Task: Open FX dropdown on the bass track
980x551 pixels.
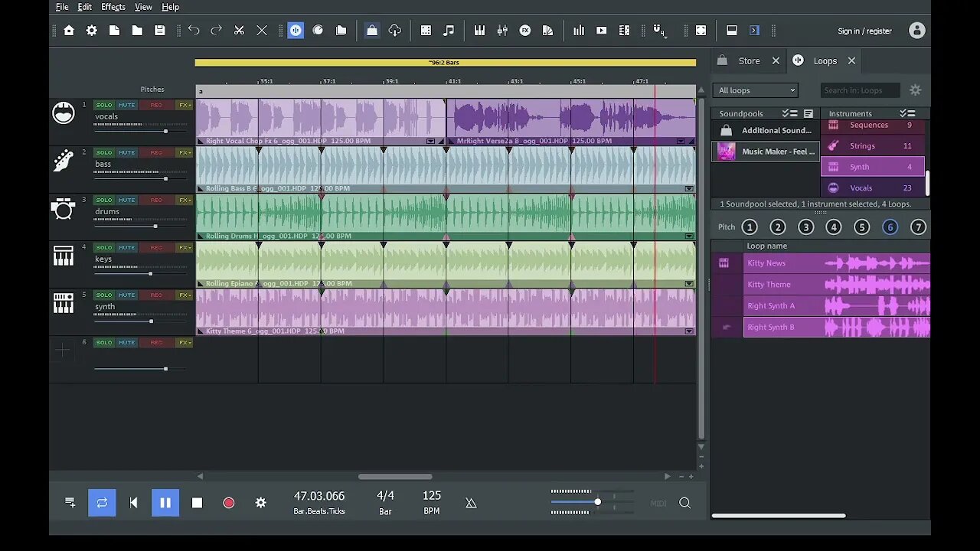Action: pyautogui.click(x=184, y=152)
